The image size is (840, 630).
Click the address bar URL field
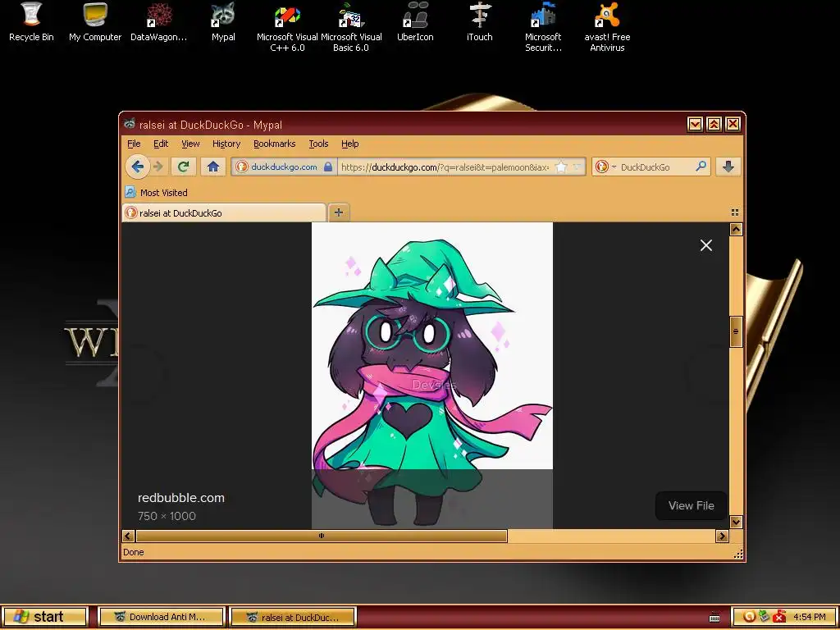click(445, 167)
